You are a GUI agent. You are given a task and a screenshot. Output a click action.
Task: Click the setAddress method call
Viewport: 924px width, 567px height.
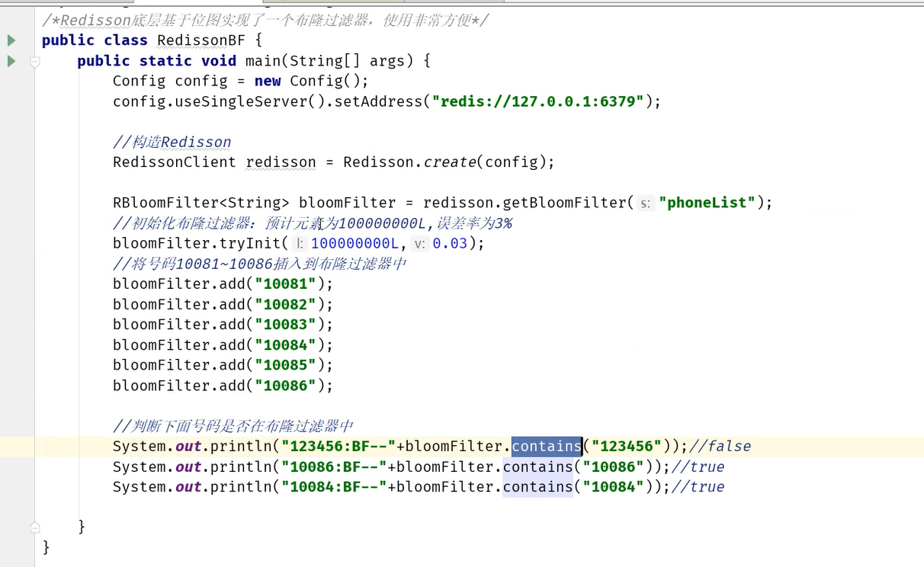pos(379,101)
